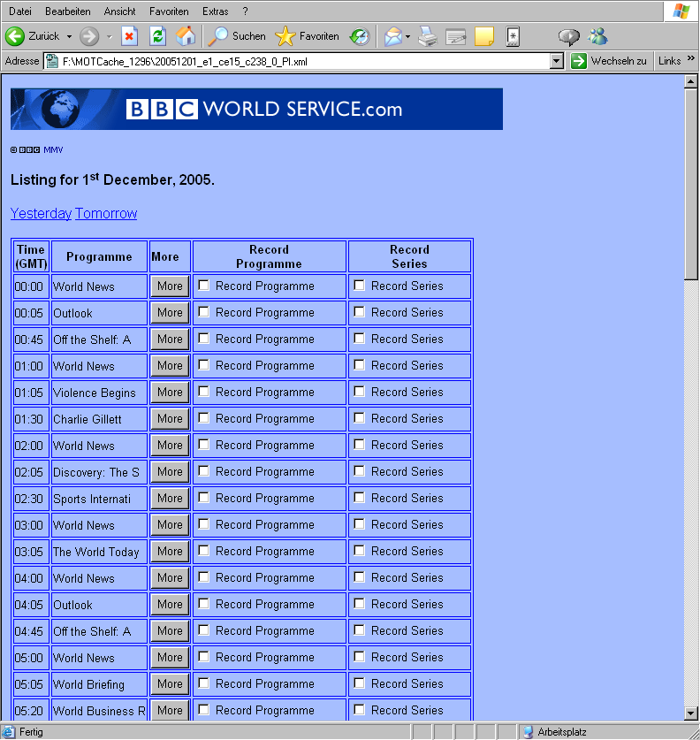Viewport: 700px width, 740px height.
Task: Stop page loading with the red X icon
Action: coord(129,36)
